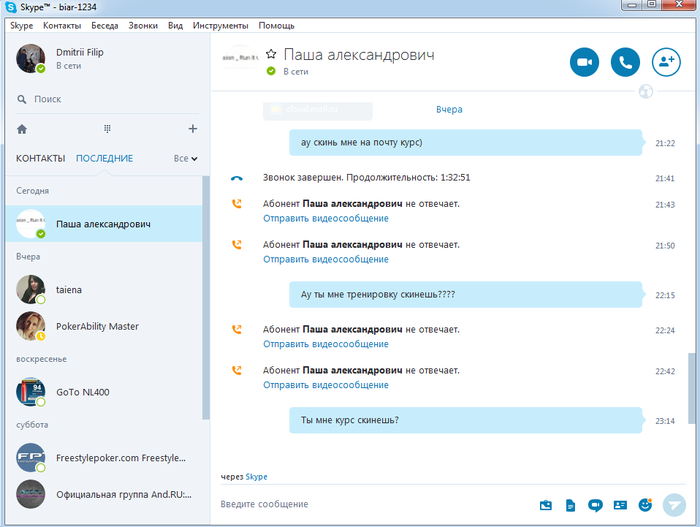The width and height of the screenshot is (700, 527).
Task: Send a photo using the image icon
Action: coord(546,505)
